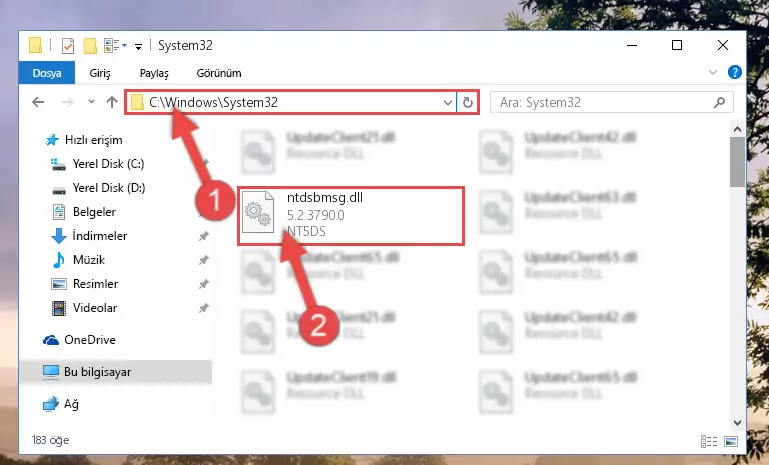This screenshot has width=769, height=465.
Task: Toggle the pin next to Videolar
Action: click(x=203, y=308)
